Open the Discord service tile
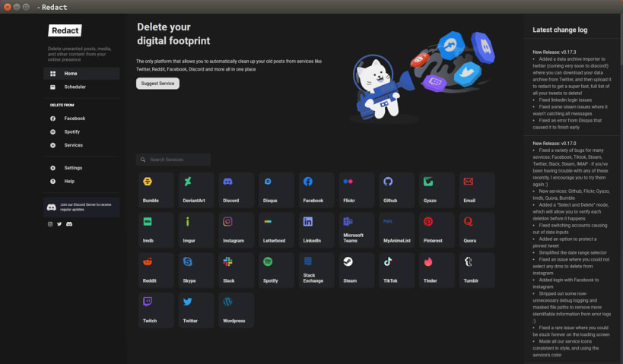The height and width of the screenshot is (364, 623). pyautogui.click(x=237, y=190)
